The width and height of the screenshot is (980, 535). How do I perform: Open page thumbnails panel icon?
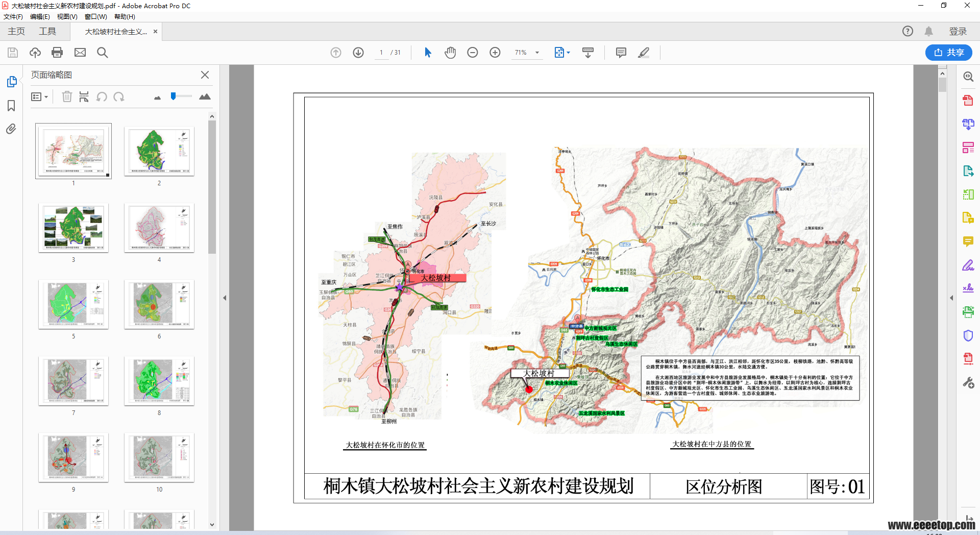click(x=12, y=82)
